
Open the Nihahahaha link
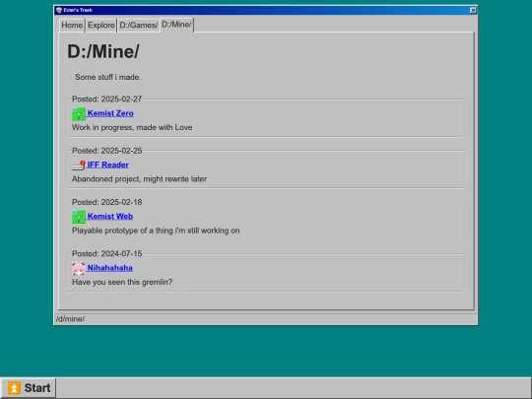[x=110, y=268]
